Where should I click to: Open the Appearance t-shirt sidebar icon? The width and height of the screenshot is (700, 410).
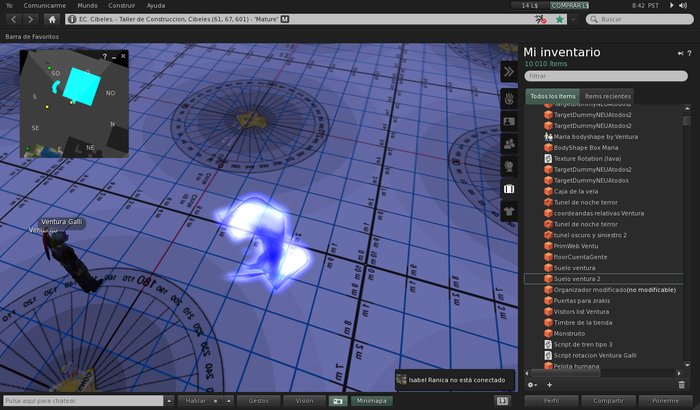508,211
